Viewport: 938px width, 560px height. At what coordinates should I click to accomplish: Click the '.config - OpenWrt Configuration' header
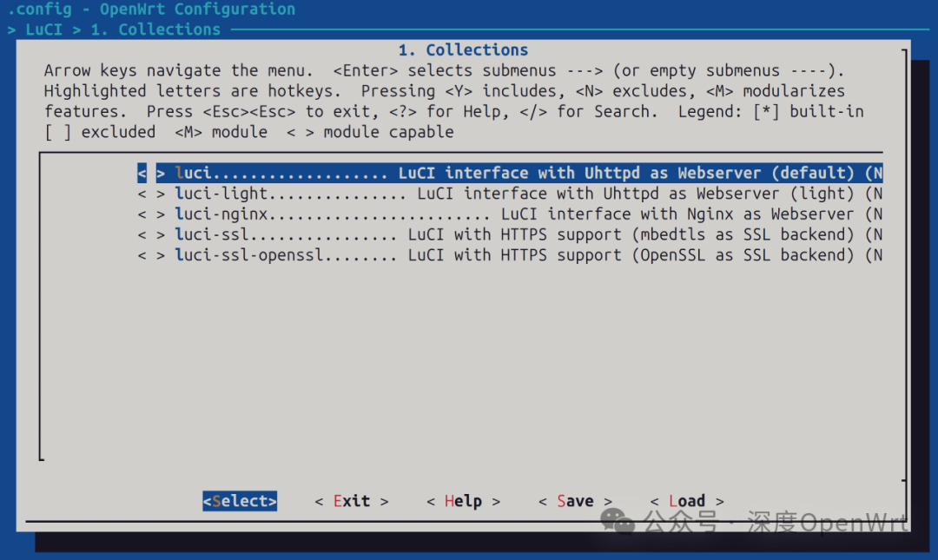point(151,10)
